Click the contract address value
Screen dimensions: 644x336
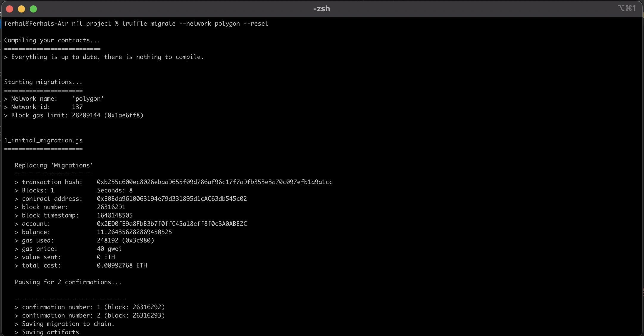click(x=172, y=199)
